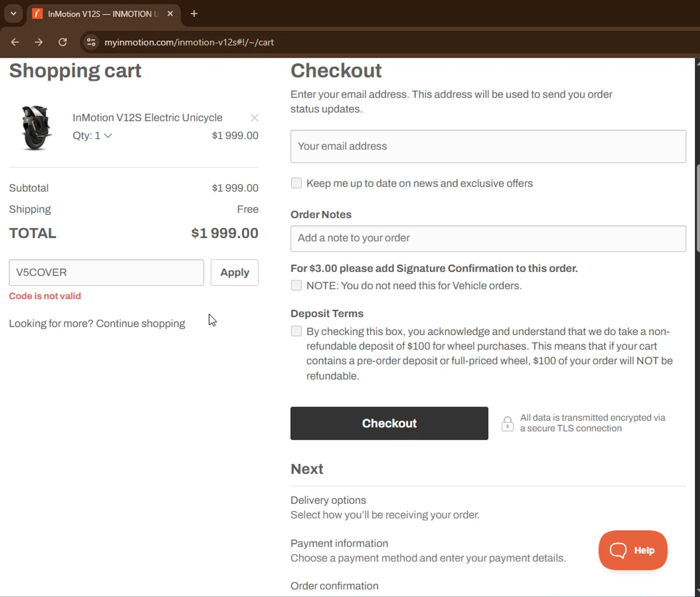Viewport: 700px width, 597px height.
Task: Open InMotion V12S Electric Unicycle product link
Action: 147,117
